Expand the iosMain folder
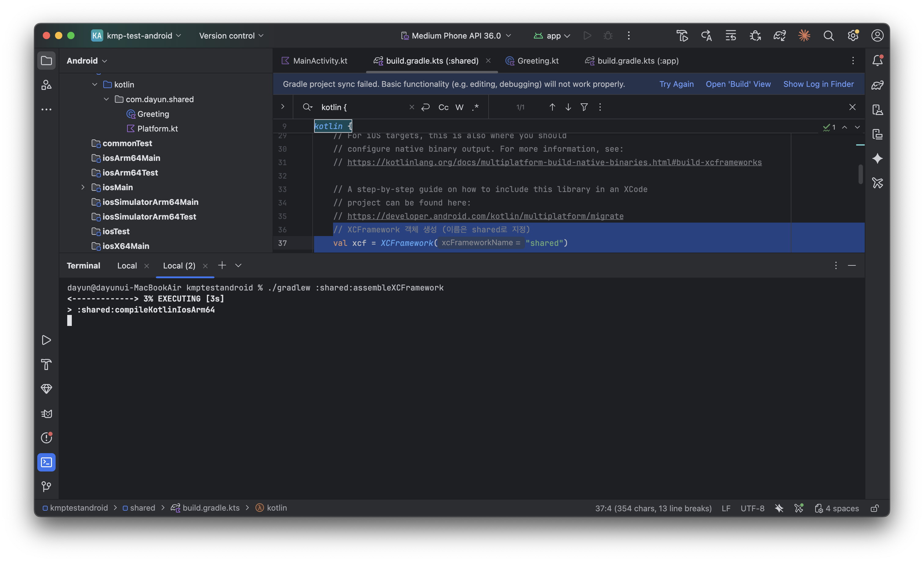Screen dimensions: 924x562 83,187
